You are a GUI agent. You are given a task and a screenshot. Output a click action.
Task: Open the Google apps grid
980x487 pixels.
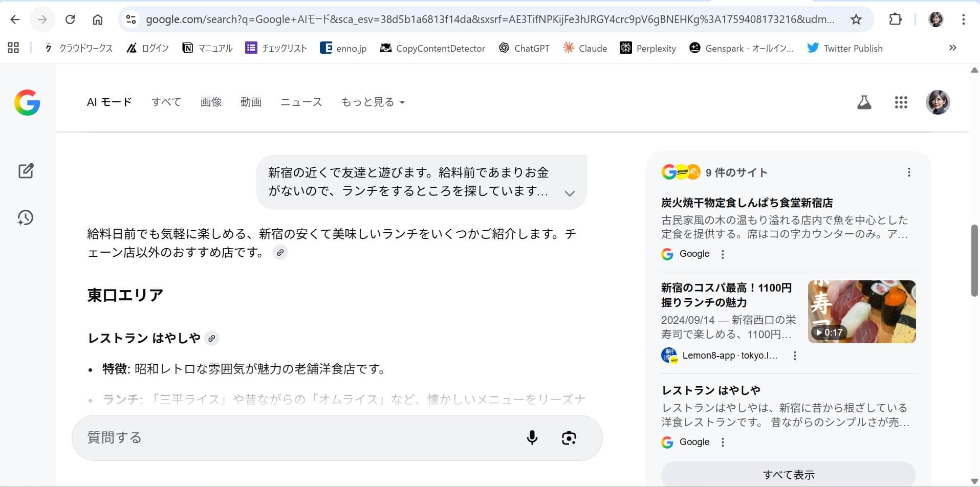(x=901, y=102)
